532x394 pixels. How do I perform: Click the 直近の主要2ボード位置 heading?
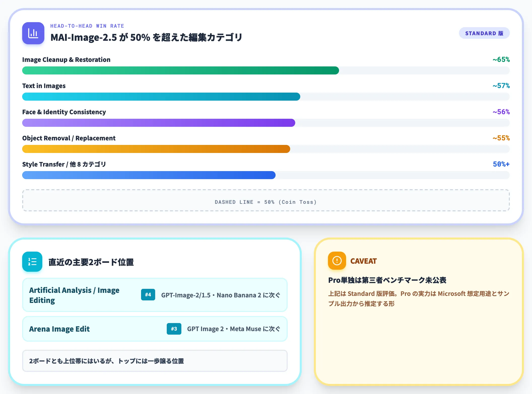[91, 262]
